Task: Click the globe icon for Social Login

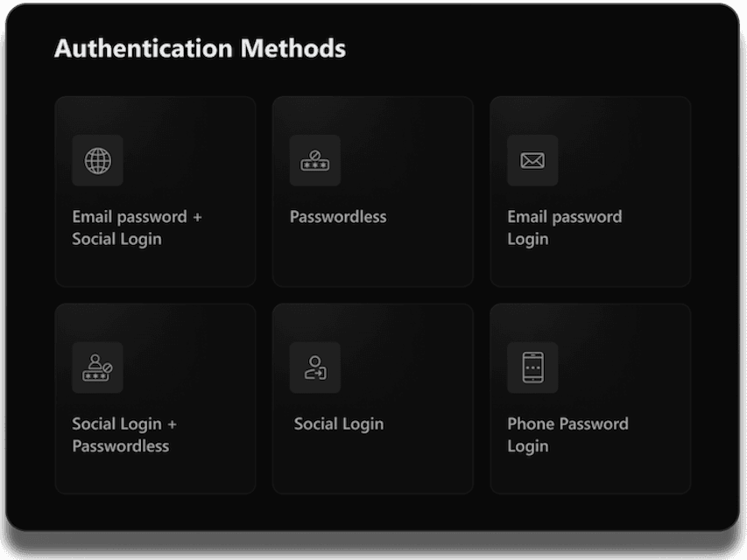Action: pos(97,160)
